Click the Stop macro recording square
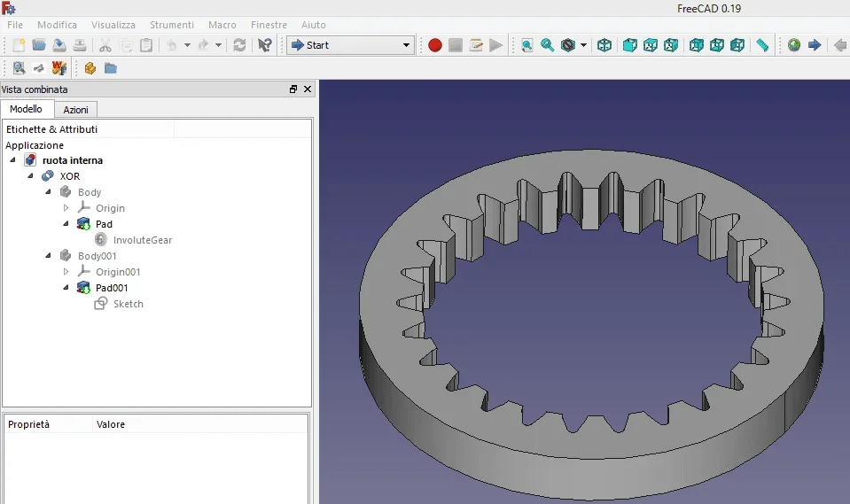The height and width of the screenshot is (504, 850). tap(456, 45)
